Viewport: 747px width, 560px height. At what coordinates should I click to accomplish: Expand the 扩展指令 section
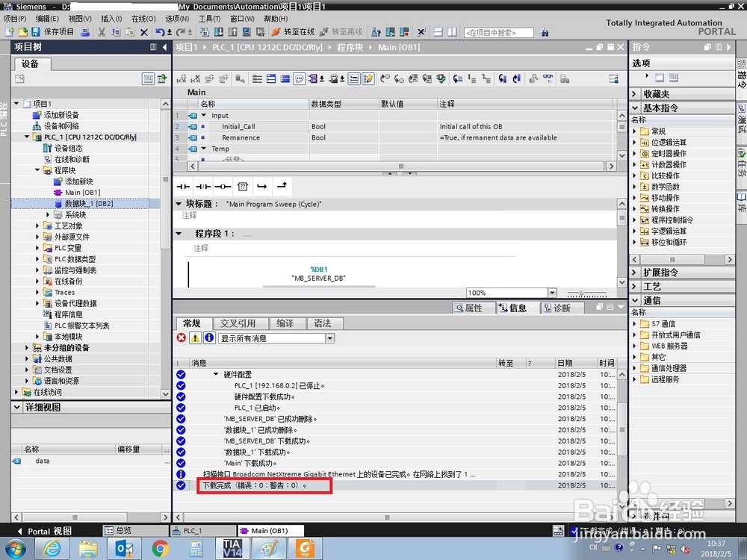coord(634,273)
